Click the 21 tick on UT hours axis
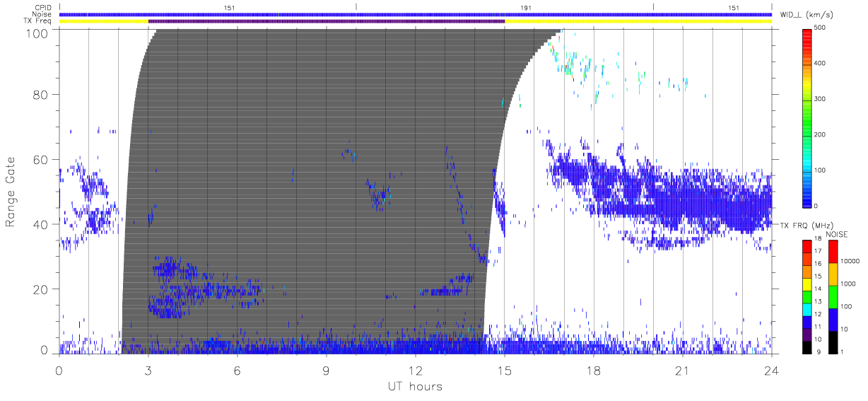Image resolution: width=868 pixels, height=401 pixels. pos(682,370)
